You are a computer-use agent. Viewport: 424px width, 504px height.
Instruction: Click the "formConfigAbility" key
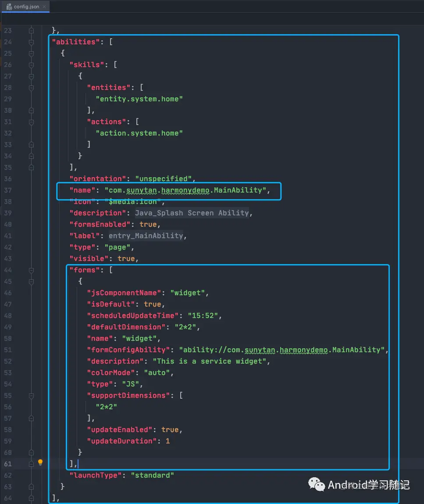point(128,350)
